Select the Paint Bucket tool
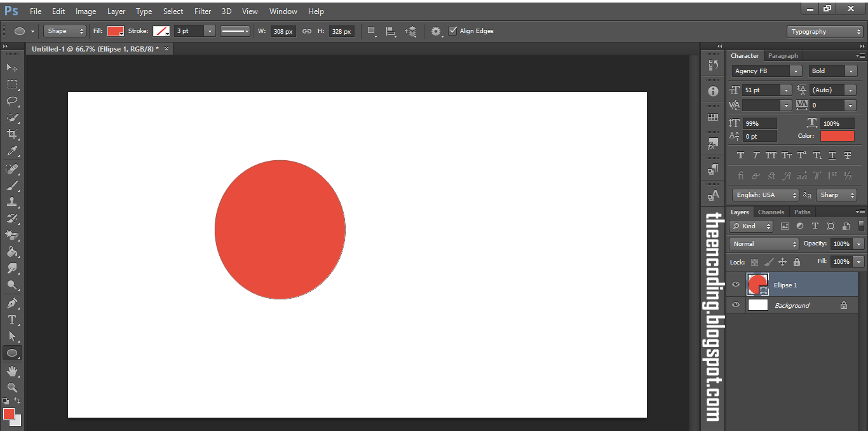 pyautogui.click(x=12, y=252)
